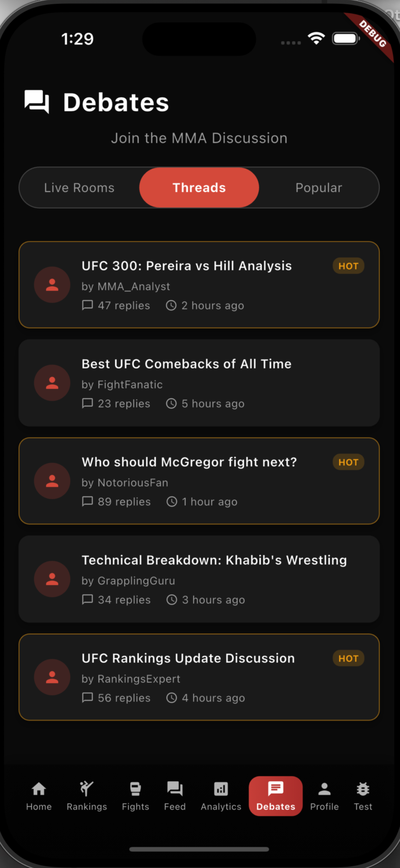Tap the 23 replies comment icon
Image resolution: width=400 pixels, height=868 pixels.
pos(88,403)
